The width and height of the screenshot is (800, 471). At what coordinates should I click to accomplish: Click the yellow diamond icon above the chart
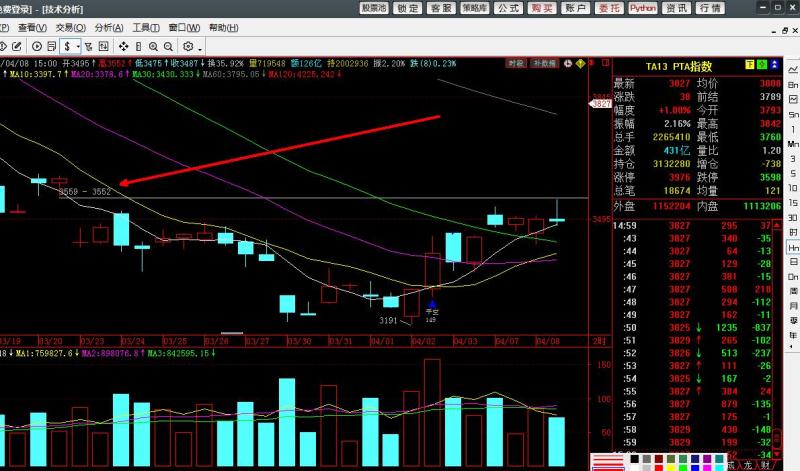tap(580, 63)
